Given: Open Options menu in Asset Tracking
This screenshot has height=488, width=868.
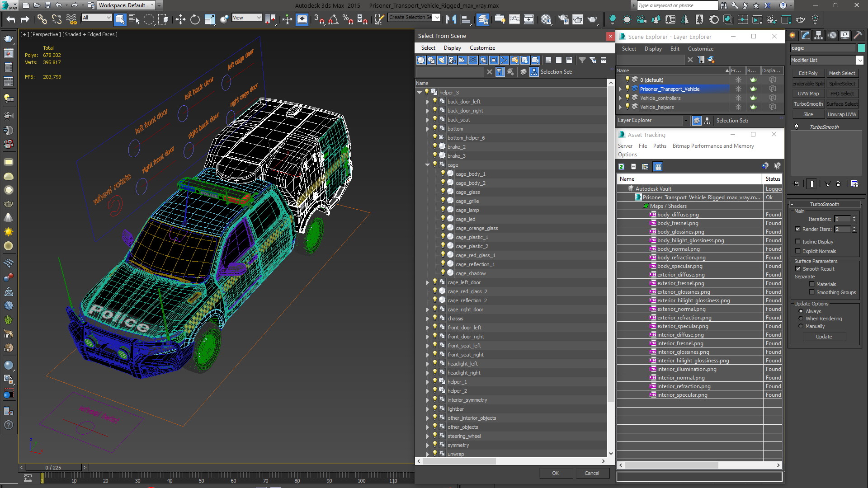Looking at the screenshot, I should 627,155.
